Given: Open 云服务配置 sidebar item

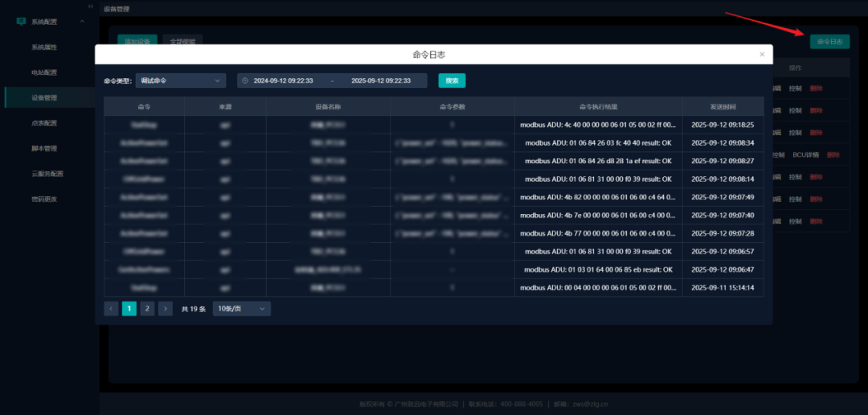Looking at the screenshot, I should 47,174.
